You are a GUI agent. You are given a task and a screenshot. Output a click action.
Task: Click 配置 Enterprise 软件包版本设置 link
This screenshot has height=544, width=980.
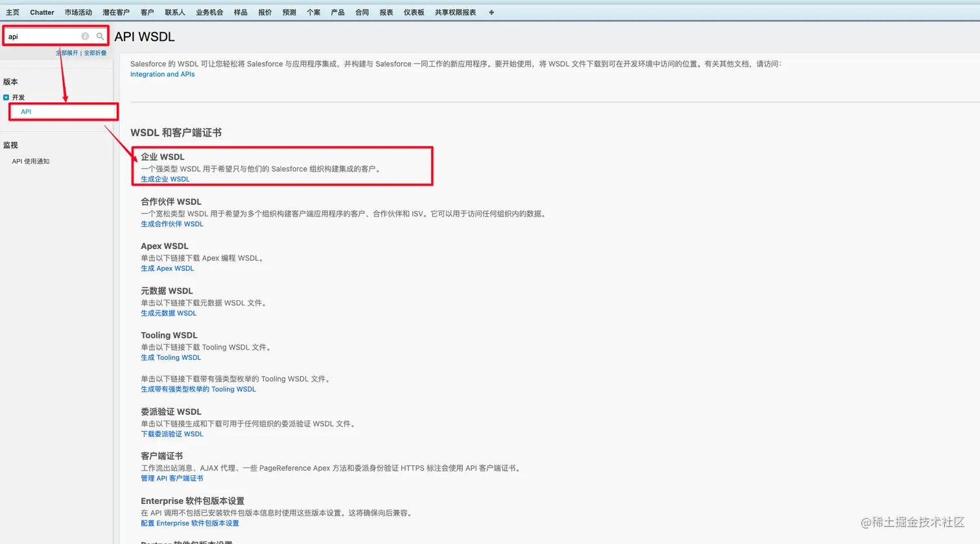pos(190,523)
